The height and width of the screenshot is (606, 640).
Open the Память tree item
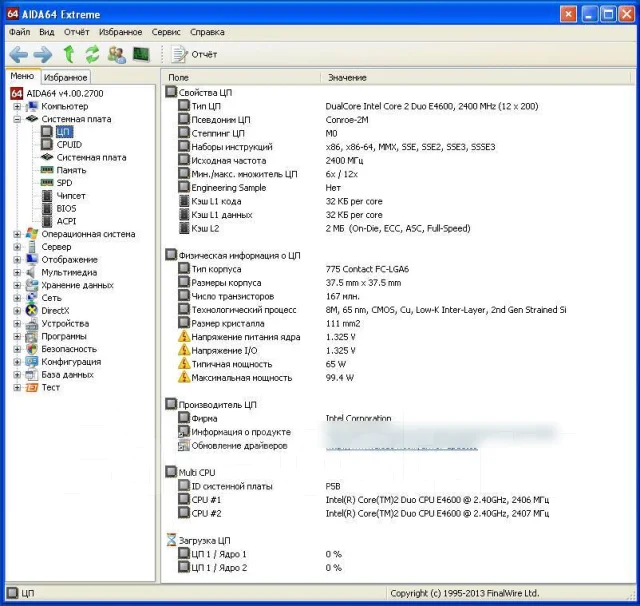71,170
